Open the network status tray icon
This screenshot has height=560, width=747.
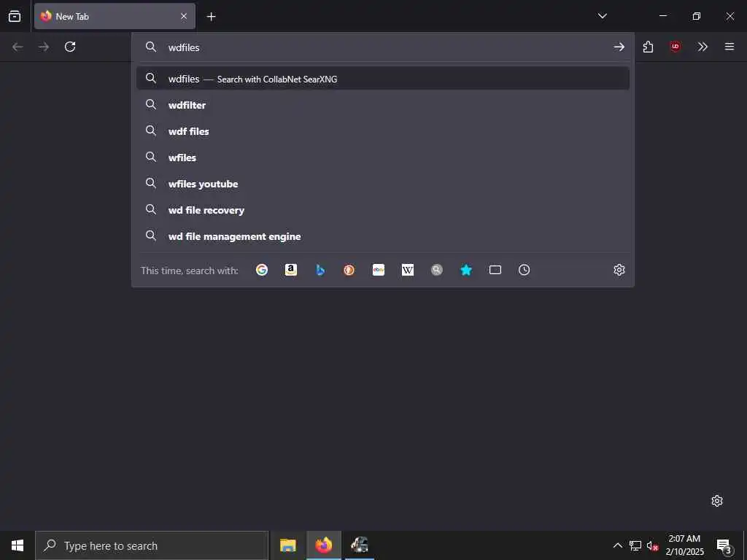coord(635,545)
